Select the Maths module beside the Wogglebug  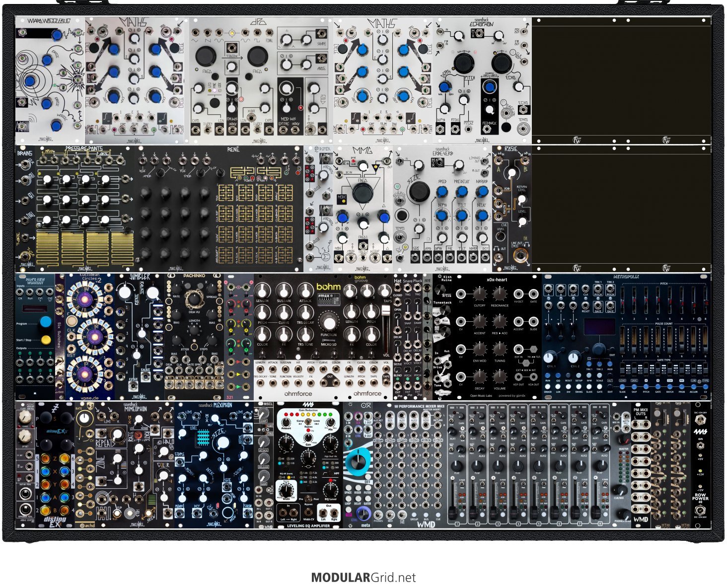coord(137,81)
